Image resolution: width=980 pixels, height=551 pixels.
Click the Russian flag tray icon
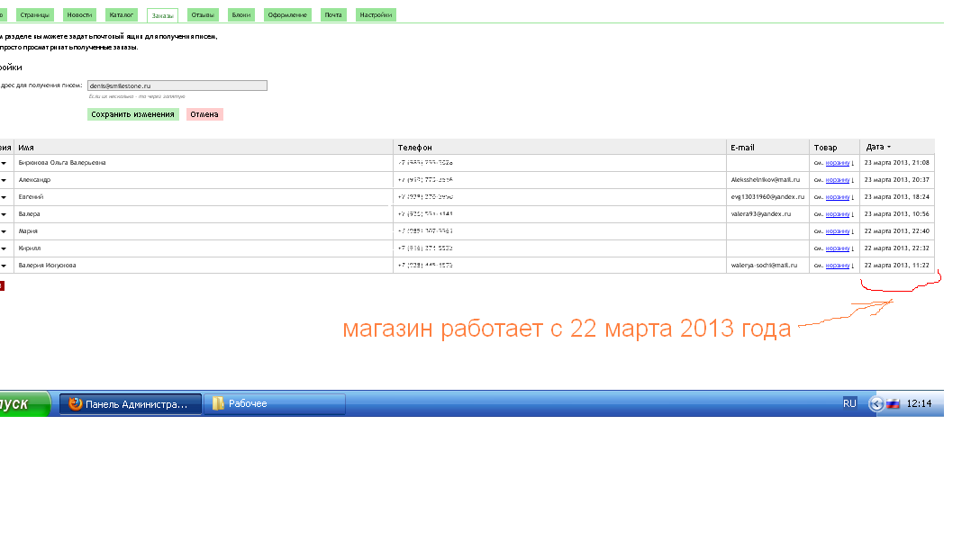(x=894, y=403)
